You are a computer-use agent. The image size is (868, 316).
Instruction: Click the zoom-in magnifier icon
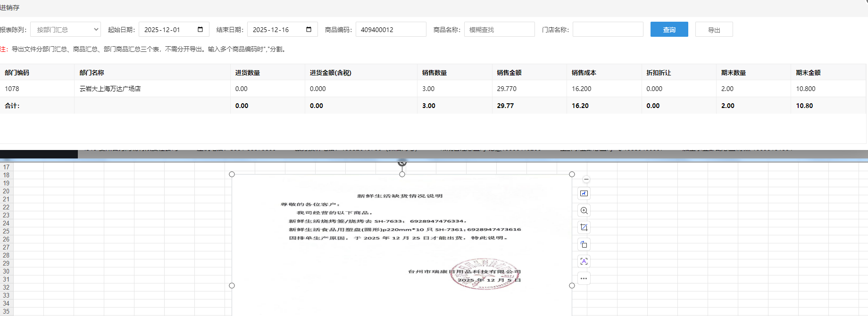coord(584,210)
